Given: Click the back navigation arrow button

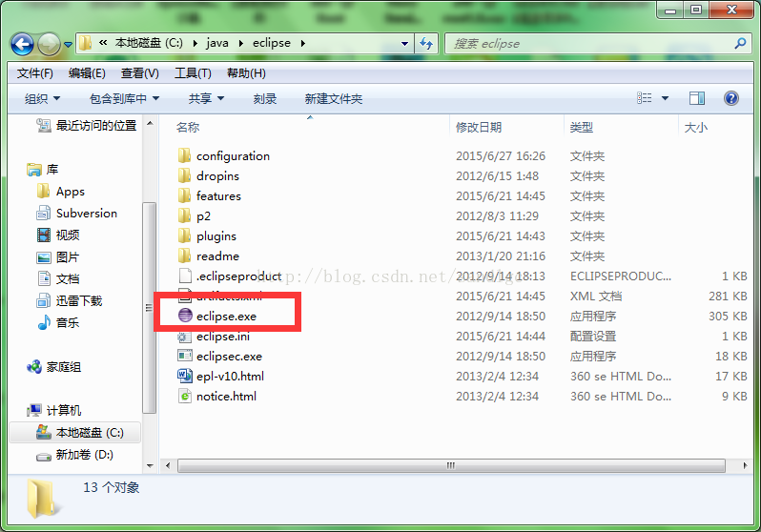Looking at the screenshot, I should 22,45.
